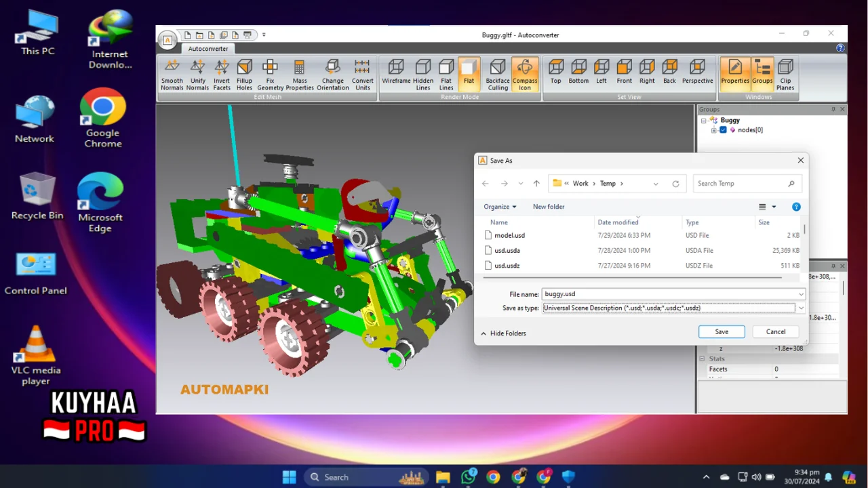Open the Clip Planes window
868x488 pixels.
point(785,75)
